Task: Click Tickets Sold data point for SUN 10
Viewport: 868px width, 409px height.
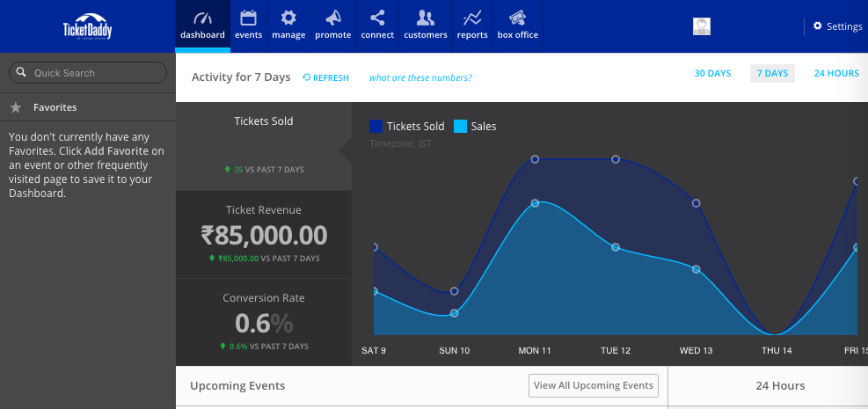Action: click(x=455, y=291)
